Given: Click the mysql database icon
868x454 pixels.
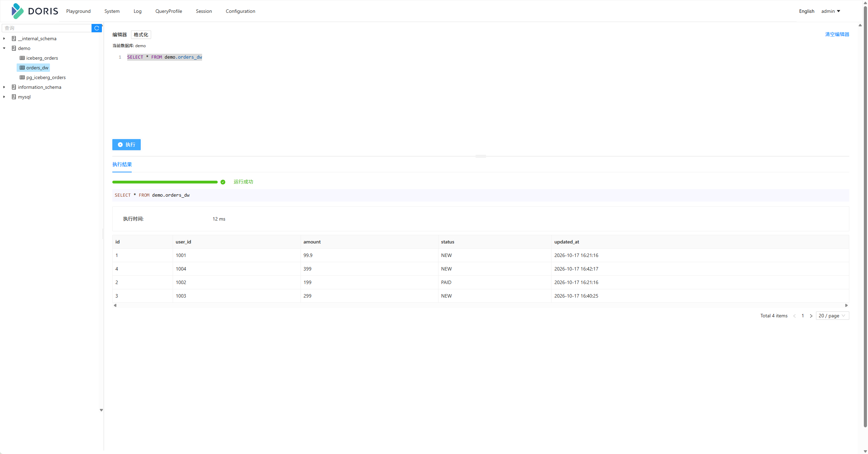Looking at the screenshot, I should tap(14, 97).
